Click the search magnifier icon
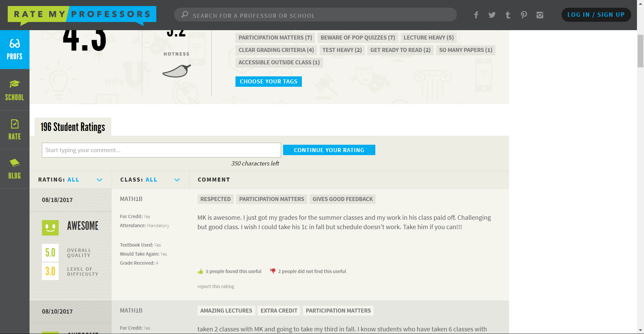This screenshot has width=644, height=334. [x=185, y=14]
